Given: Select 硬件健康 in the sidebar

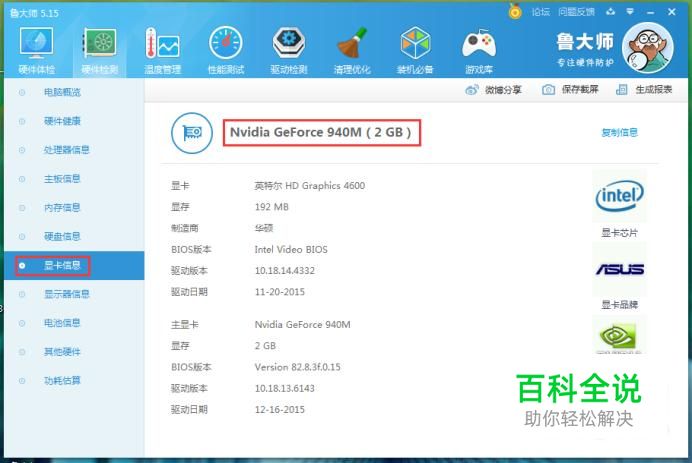Looking at the screenshot, I should coord(62,121).
